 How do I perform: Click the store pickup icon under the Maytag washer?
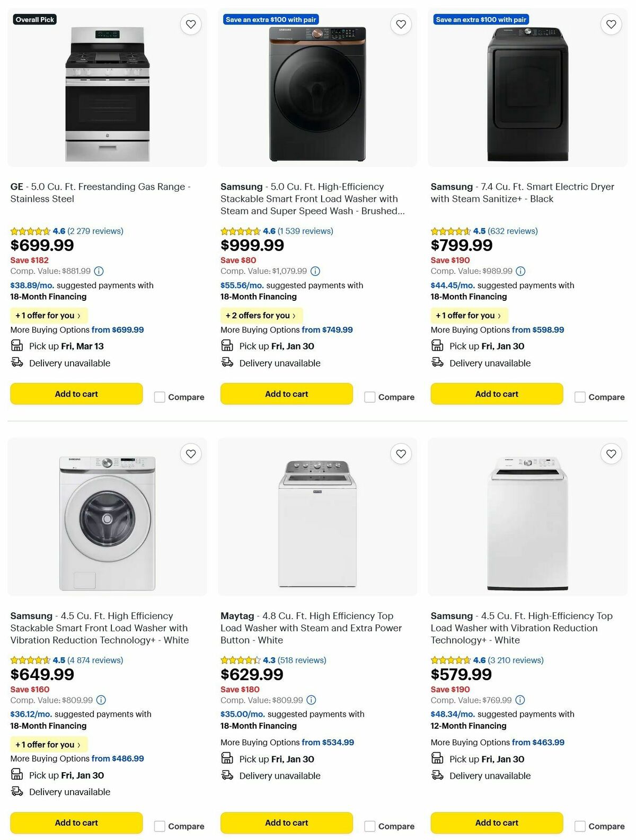tap(227, 759)
